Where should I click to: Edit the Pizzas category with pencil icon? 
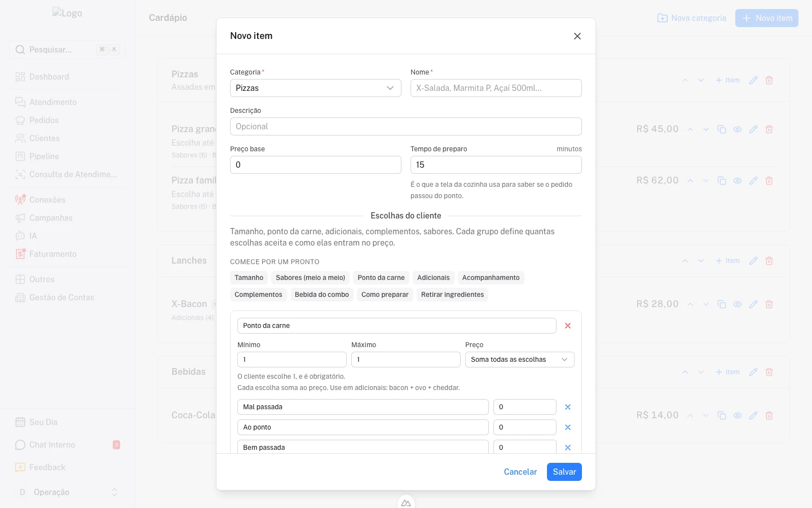tap(753, 80)
